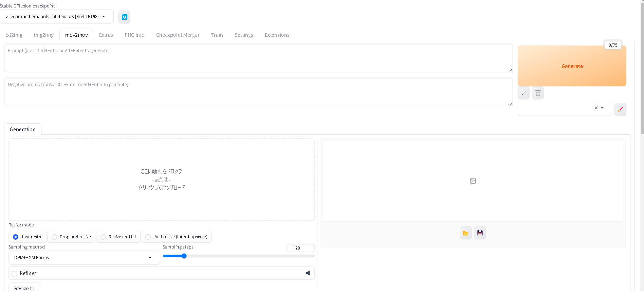Screen dimensions: 644x291
Task: Click the trash clear prompt icon
Action: pos(538,93)
